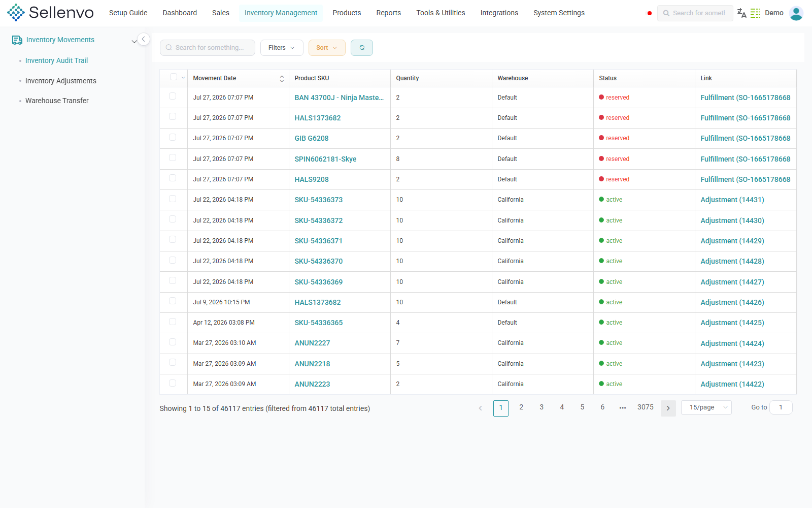Open the SPIN6062181-Skye product link
The image size is (812, 508).
tap(325, 159)
